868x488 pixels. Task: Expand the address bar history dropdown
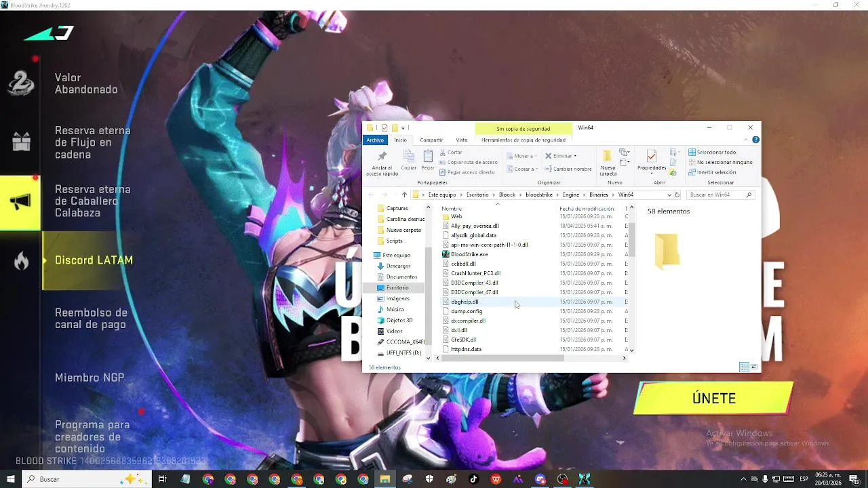tap(669, 195)
